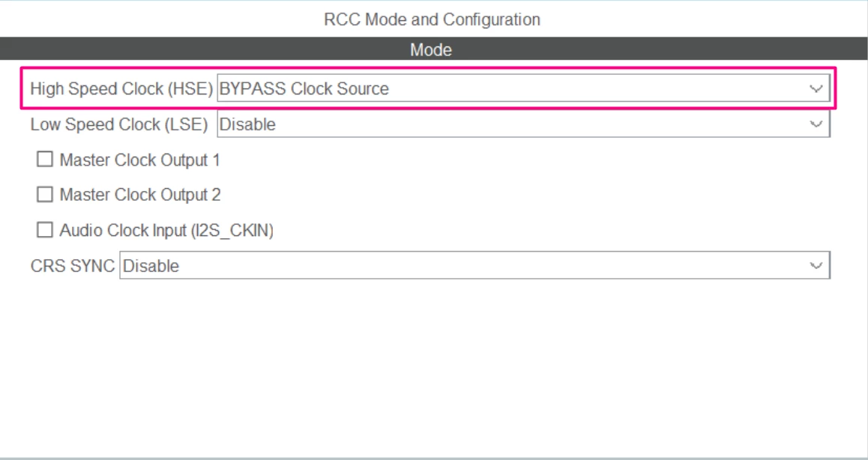Viewport: 868px width, 460px height.
Task: Open the CRS SYNC combo box
Action: click(x=474, y=266)
